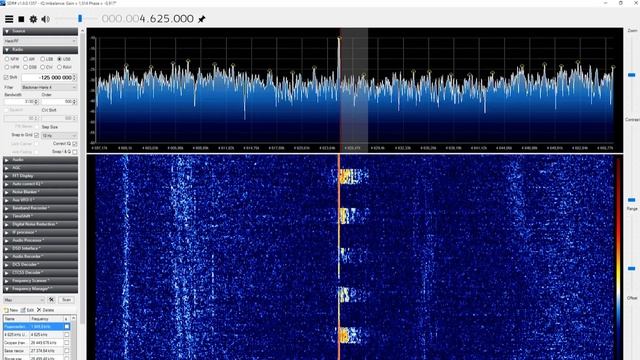
Task: Click the Shift value field -125 000 000
Action: tap(49, 78)
